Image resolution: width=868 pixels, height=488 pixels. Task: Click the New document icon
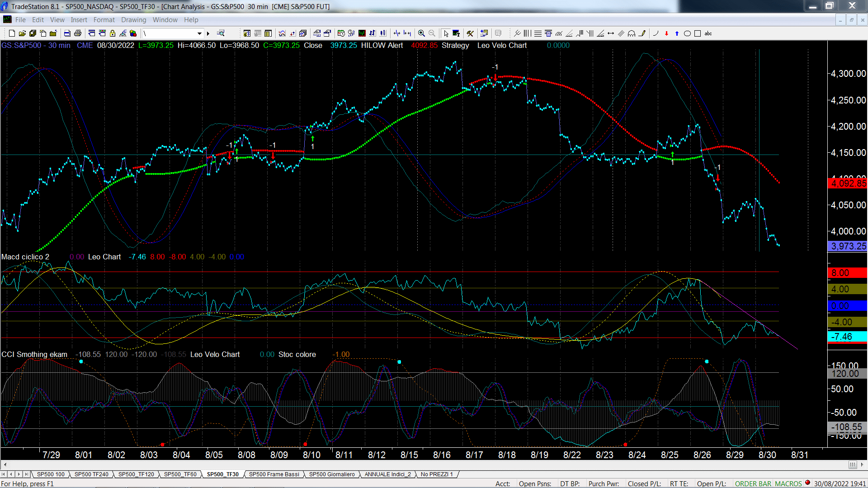tap(12, 33)
